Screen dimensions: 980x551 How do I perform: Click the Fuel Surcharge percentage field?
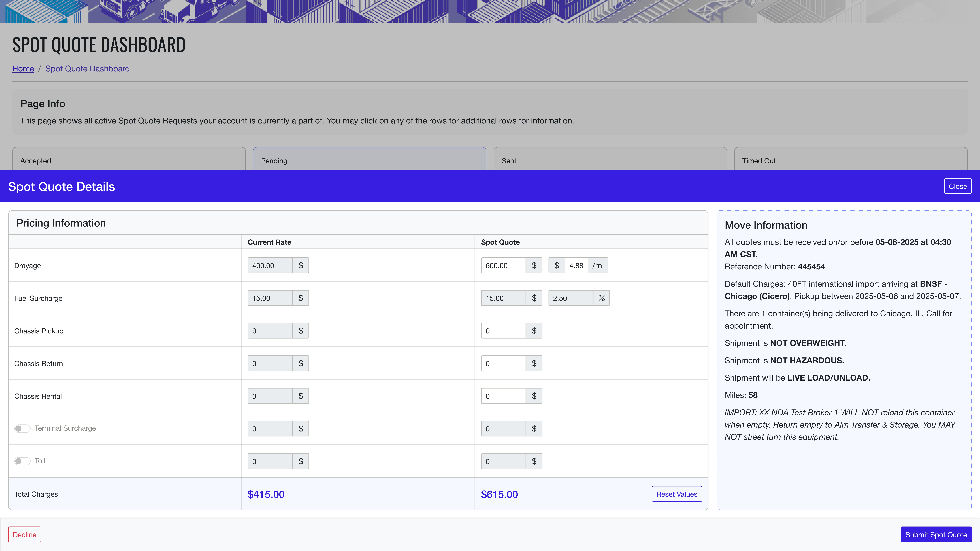tap(570, 298)
